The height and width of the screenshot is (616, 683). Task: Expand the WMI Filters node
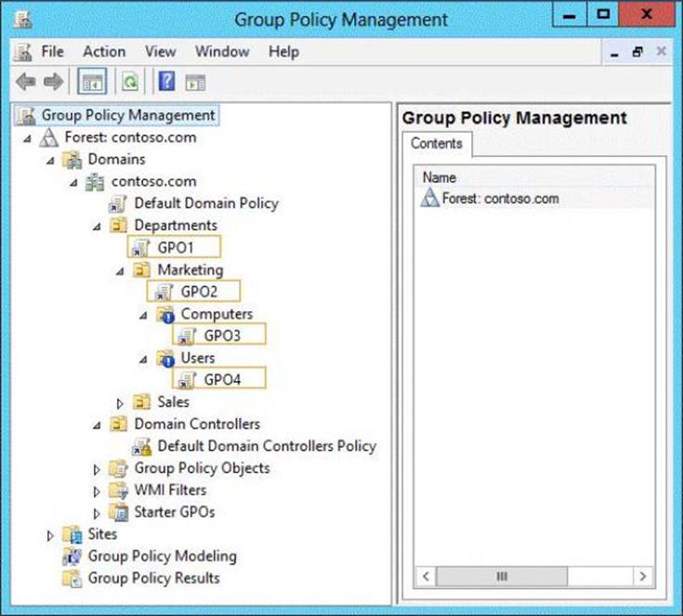point(97,491)
